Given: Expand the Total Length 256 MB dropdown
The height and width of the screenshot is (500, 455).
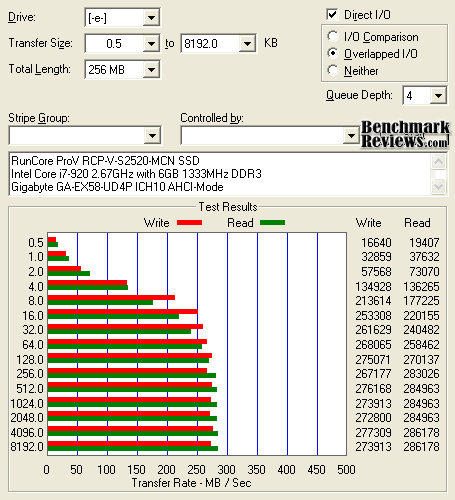Looking at the screenshot, I should coord(151,70).
